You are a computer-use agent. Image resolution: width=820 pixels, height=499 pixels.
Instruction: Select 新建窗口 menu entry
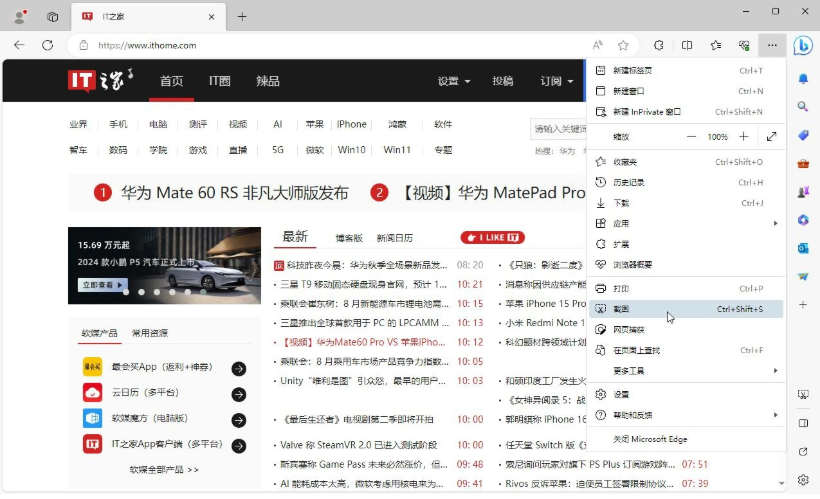tap(686, 91)
